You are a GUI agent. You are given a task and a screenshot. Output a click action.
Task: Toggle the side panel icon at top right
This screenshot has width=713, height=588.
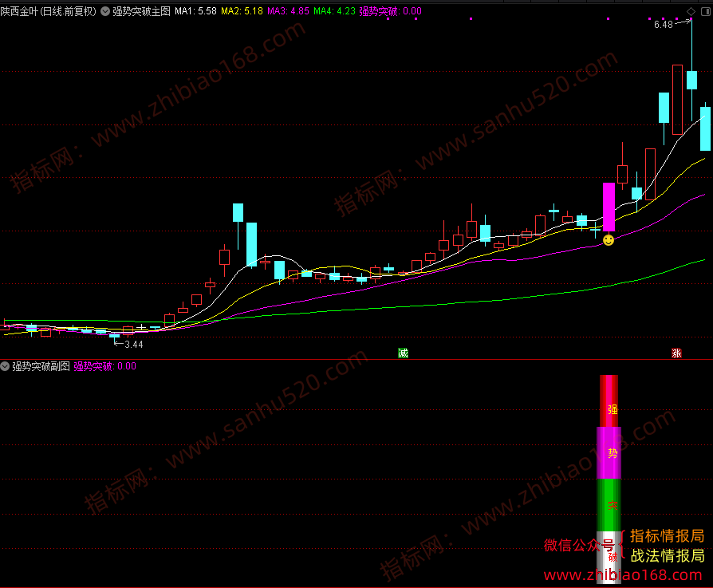706,11
